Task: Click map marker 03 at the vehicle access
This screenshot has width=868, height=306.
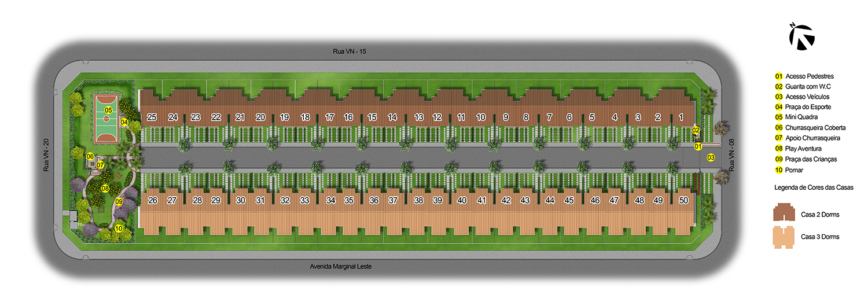Action: pyautogui.click(x=711, y=157)
